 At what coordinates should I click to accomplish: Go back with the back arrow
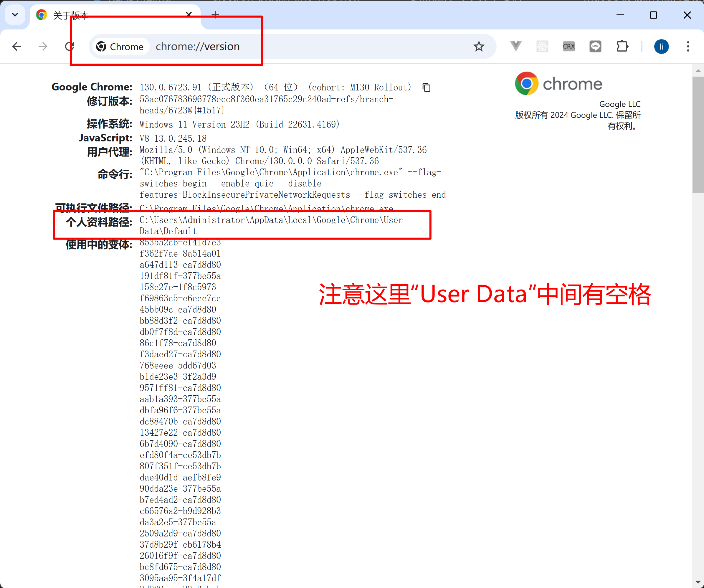click(x=16, y=46)
